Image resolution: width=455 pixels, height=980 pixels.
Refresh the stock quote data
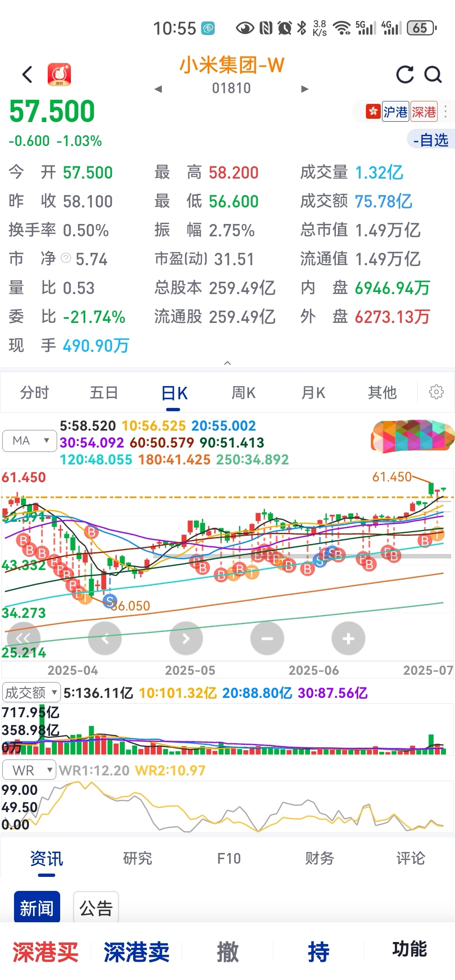(405, 75)
